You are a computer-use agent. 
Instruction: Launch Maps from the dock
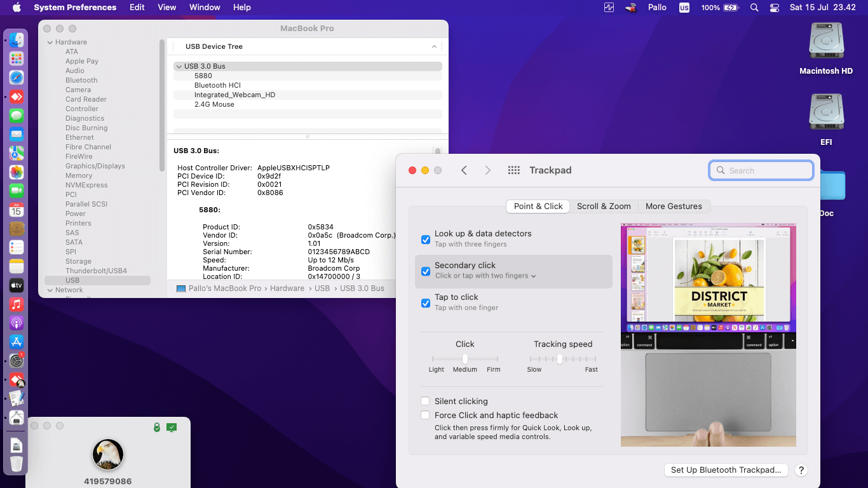tap(17, 153)
